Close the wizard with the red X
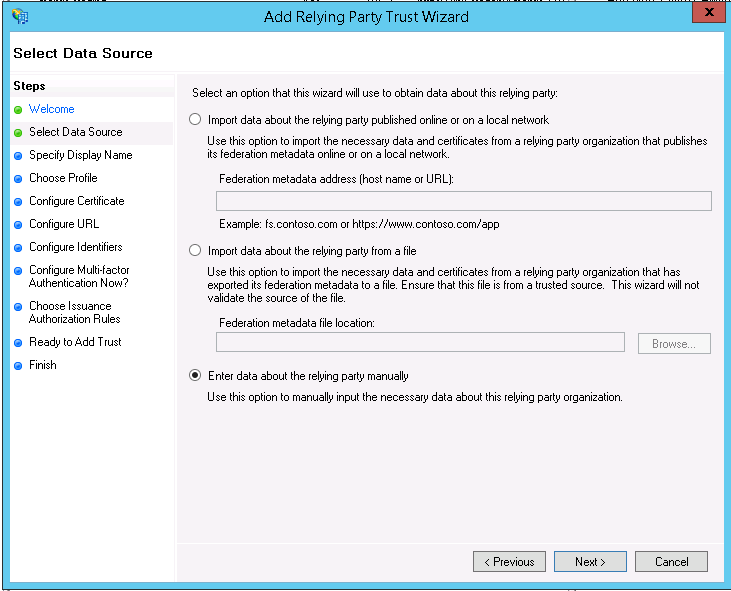 [709, 12]
